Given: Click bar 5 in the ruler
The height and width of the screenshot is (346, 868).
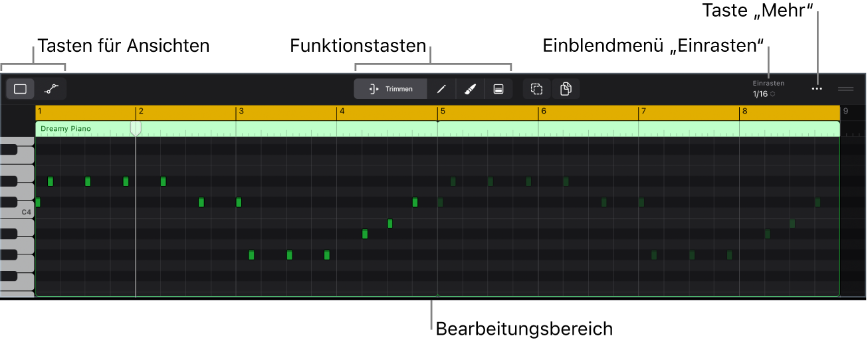Looking at the screenshot, I should point(443,111).
